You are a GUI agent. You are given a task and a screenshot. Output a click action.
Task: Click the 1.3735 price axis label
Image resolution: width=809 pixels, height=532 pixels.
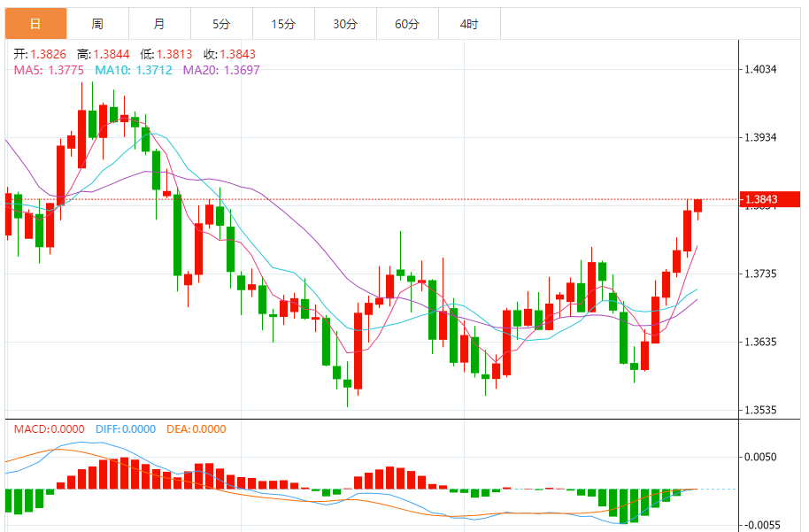tap(760, 274)
